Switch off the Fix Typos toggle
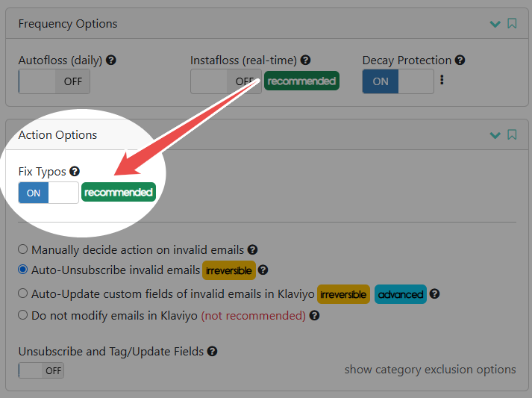This screenshot has height=398, width=532. (x=48, y=193)
